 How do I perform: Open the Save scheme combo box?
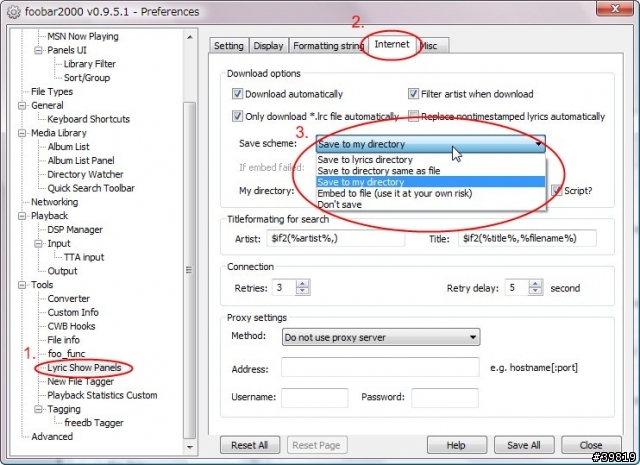tap(431, 144)
